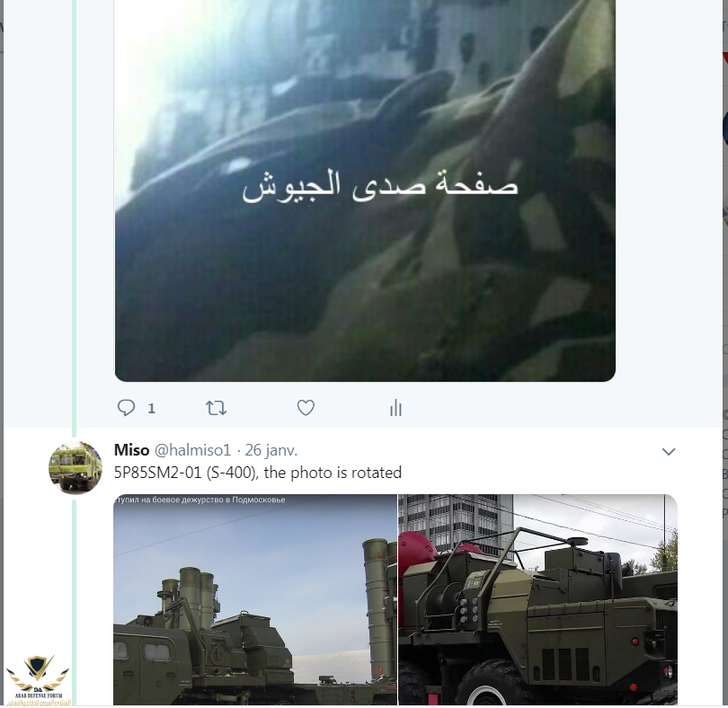
Task: Open the camouflage photo with Arabic text
Action: pos(365,190)
